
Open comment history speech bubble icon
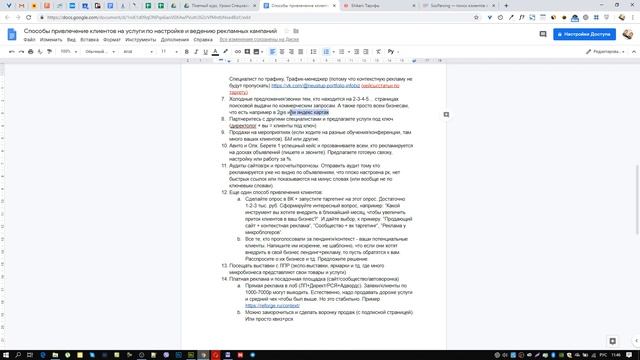click(542, 34)
